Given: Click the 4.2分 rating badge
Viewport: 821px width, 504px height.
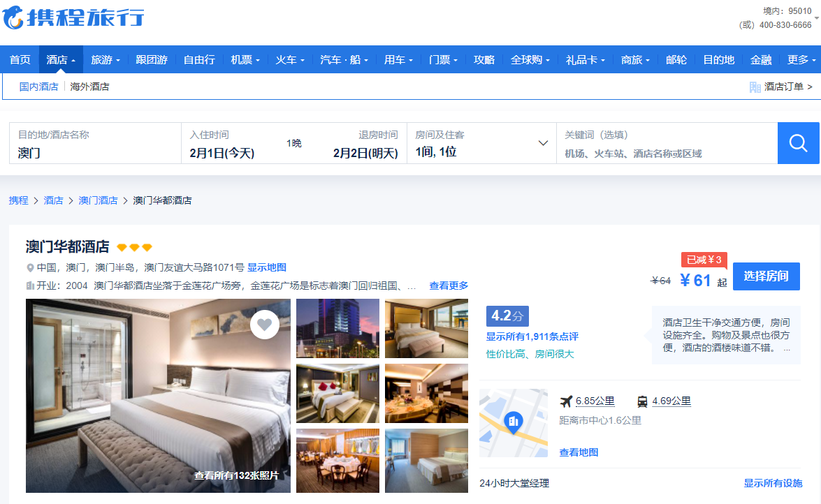Looking at the screenshot, I should tap(507, 316).
